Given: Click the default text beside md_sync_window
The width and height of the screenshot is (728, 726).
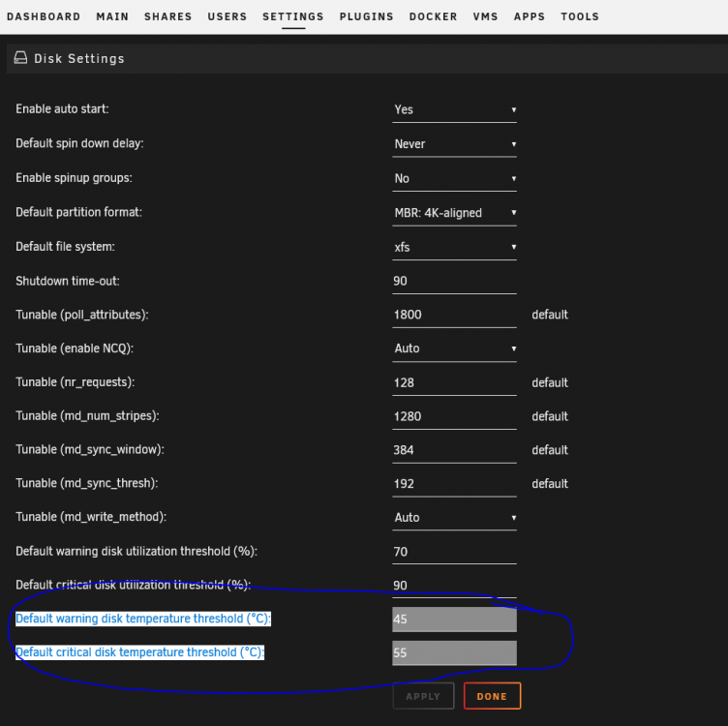Looking at the screenshot, I should 550,450.
